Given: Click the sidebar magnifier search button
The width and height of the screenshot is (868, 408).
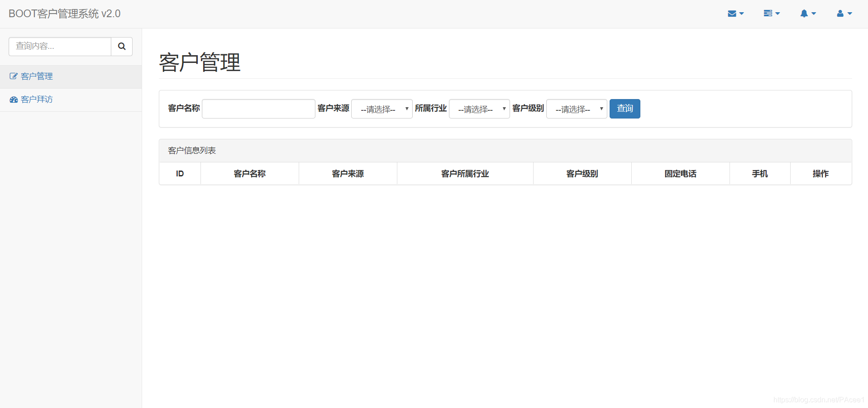Looking at the screenshot, I should tap(122, 46).
